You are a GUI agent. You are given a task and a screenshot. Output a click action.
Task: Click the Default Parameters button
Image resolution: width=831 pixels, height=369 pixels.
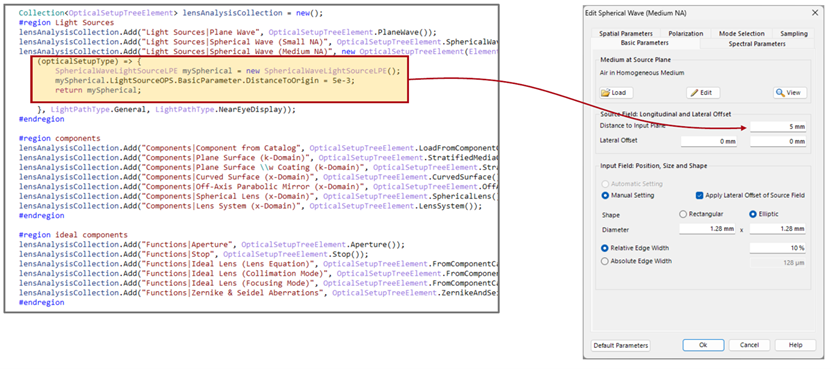621,345
